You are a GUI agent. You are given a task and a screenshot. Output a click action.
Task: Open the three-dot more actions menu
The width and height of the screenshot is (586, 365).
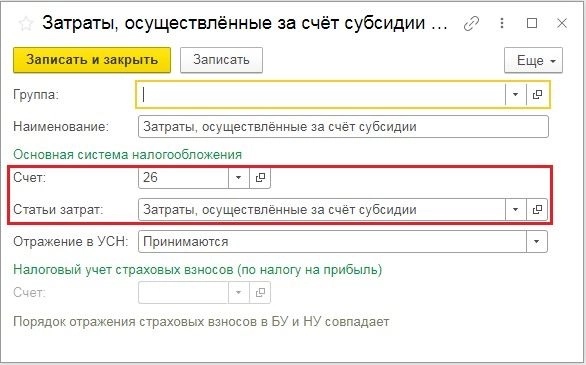point(502,24)
